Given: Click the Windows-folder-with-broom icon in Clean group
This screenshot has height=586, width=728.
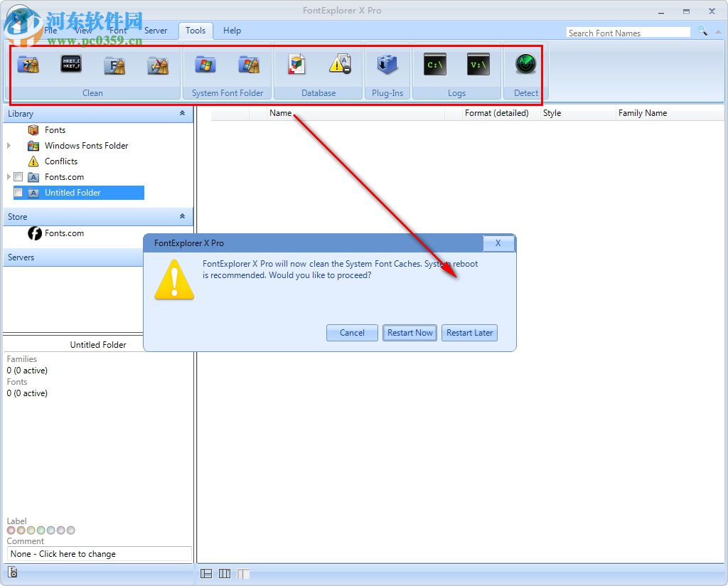Looking at the screenshot, I should 28,65.
